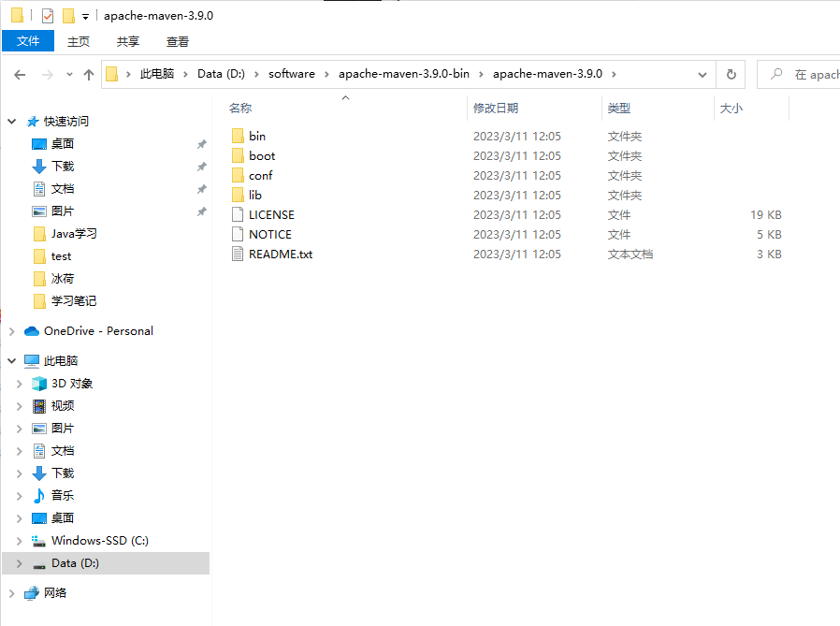
Task: Click the 视频 film icon
Action: (x=39, y=406)
